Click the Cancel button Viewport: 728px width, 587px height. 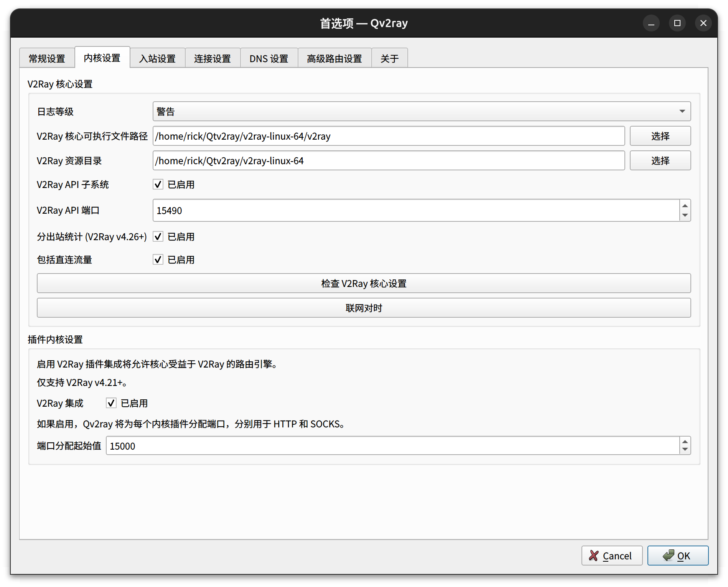coord(612,556)
